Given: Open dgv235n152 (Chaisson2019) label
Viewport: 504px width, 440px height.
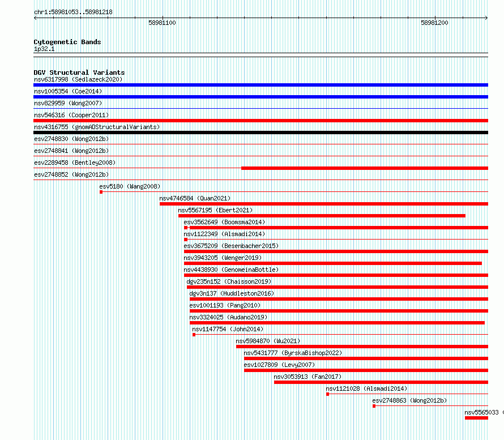Looking at the screenshot, I should coord(229,281).
